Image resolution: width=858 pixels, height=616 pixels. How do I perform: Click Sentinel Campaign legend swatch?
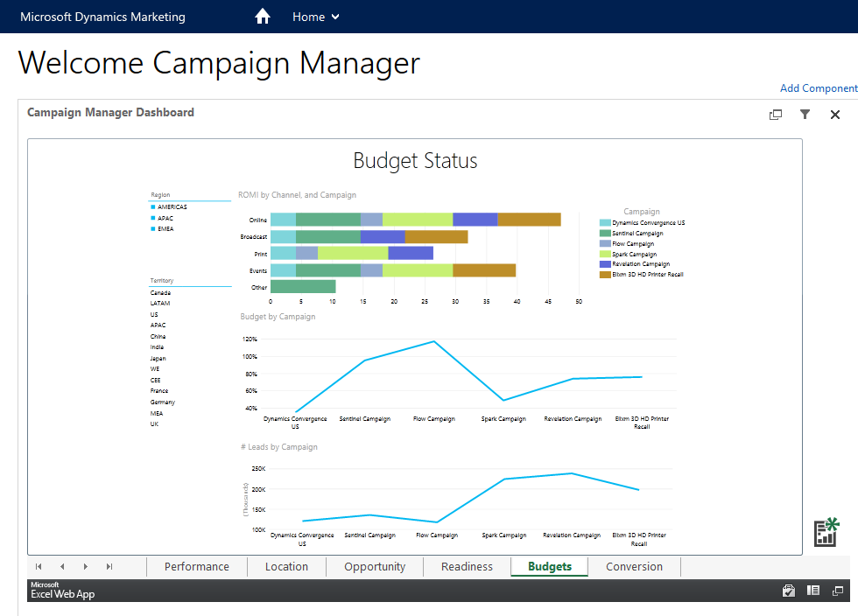[x=605, y=233]
